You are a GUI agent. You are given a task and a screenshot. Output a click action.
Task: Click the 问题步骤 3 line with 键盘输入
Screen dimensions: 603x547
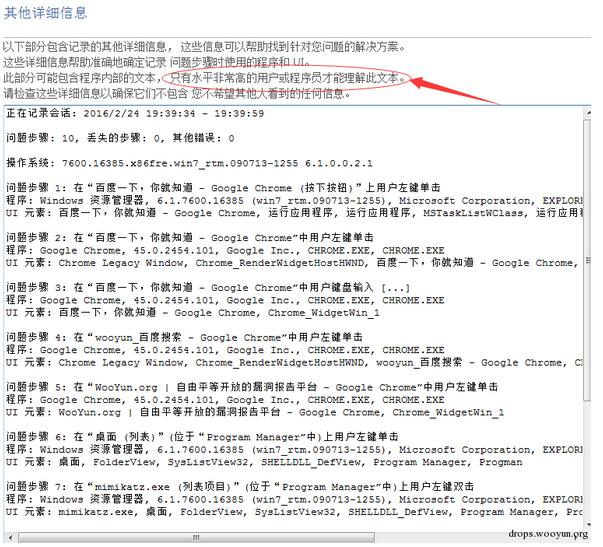pos(208,287)
